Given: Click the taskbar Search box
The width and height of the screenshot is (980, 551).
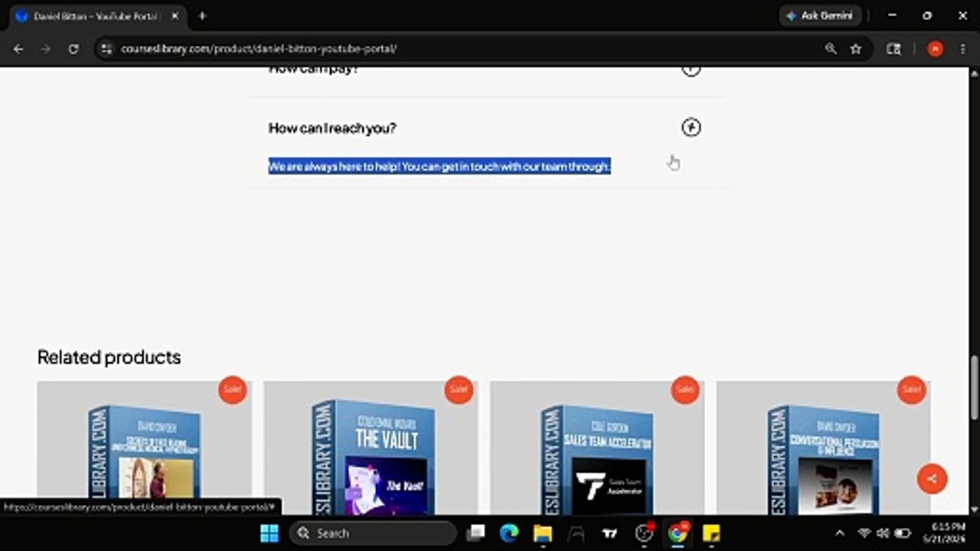Looking at the screenshot, I should 372,533.
